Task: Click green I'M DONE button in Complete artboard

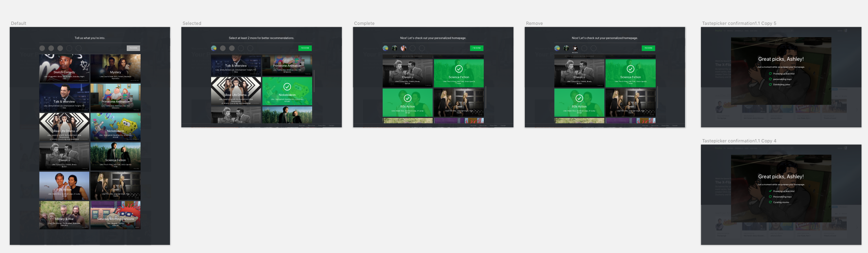Action: click(x=476, y=48)
